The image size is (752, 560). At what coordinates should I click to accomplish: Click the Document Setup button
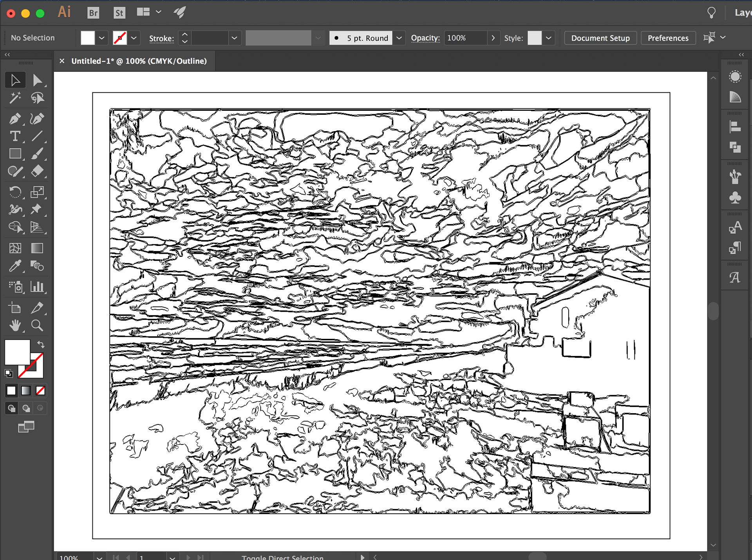[x=600, y=38]
